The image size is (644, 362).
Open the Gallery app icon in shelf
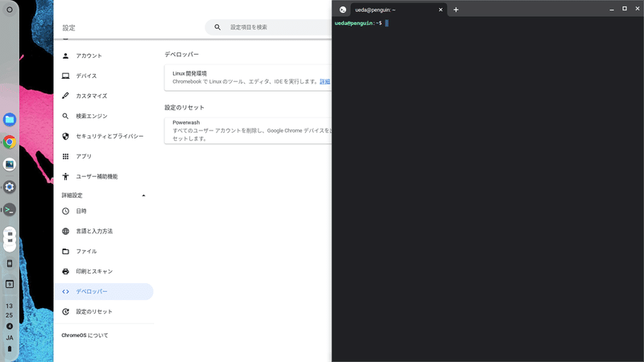click(x=10, y=165)
